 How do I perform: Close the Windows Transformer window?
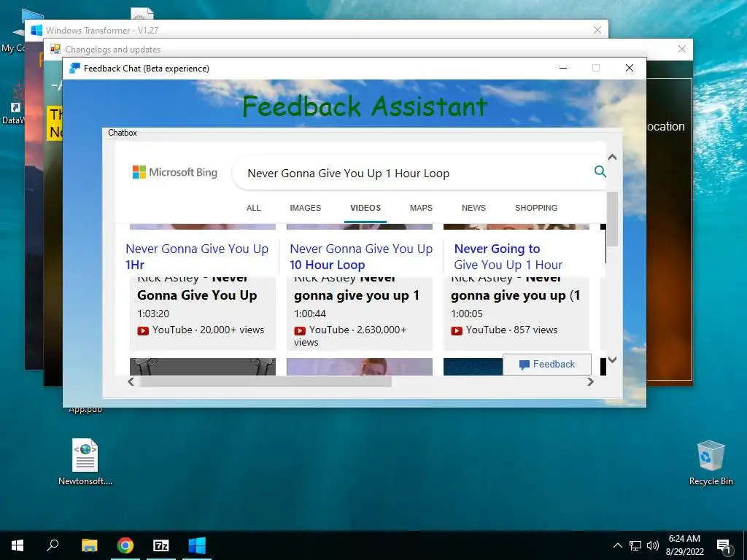pyautogui.click(x=597, y=30)
